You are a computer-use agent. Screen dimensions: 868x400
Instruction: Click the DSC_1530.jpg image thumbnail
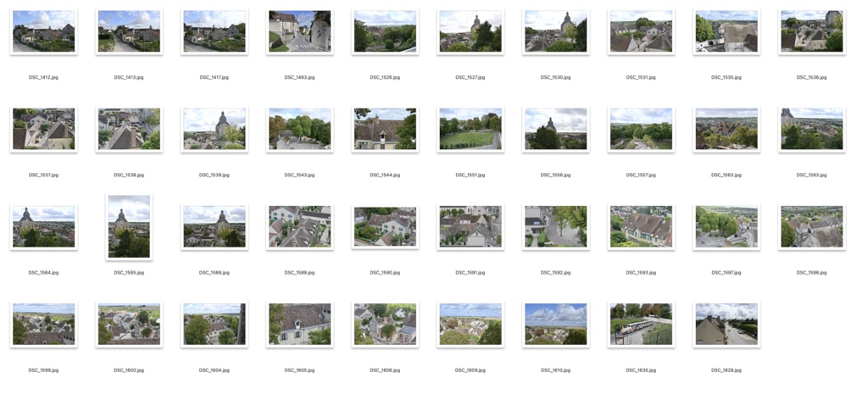pos(556,31)
